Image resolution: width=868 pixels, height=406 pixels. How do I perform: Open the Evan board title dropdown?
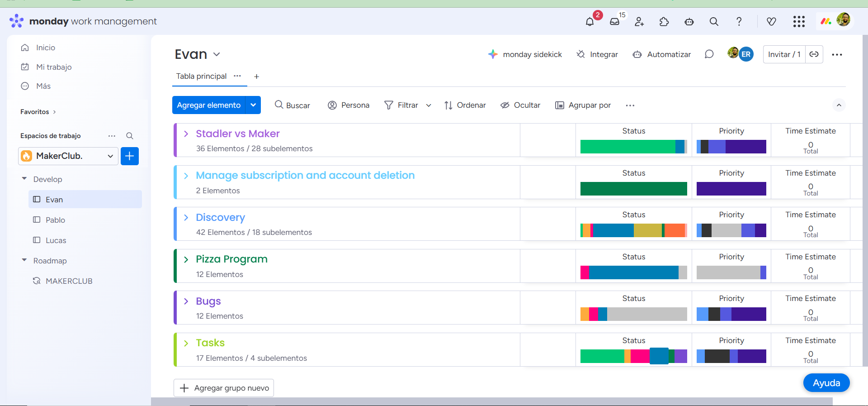tap(217, 54)
